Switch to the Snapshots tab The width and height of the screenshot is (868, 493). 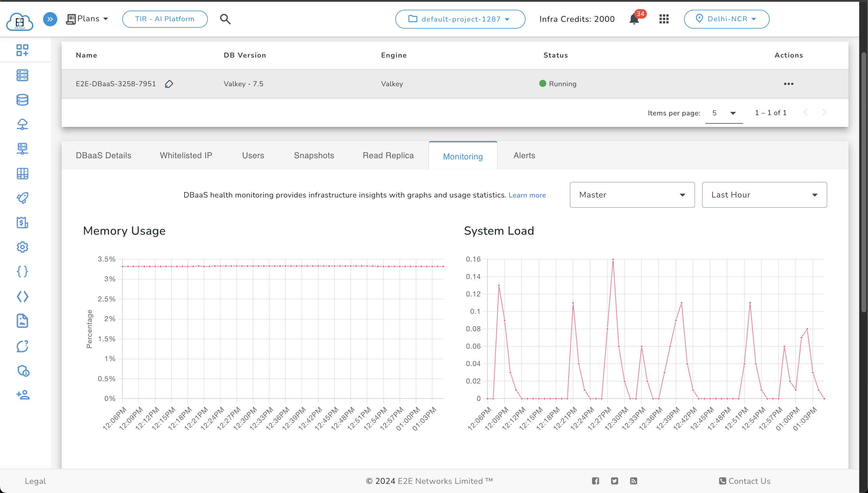pyautogui.click(x=314, y=155)
